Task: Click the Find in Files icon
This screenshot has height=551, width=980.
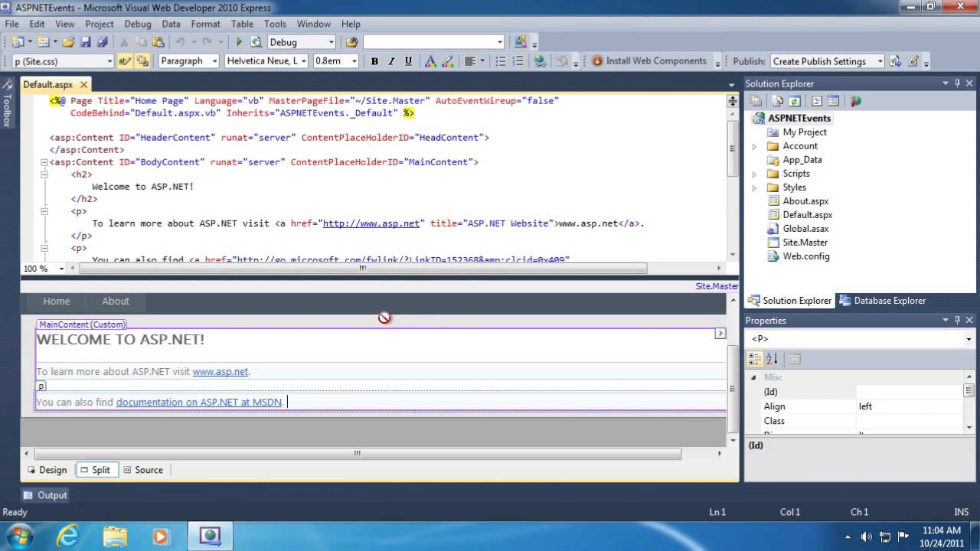Action: 351,42
